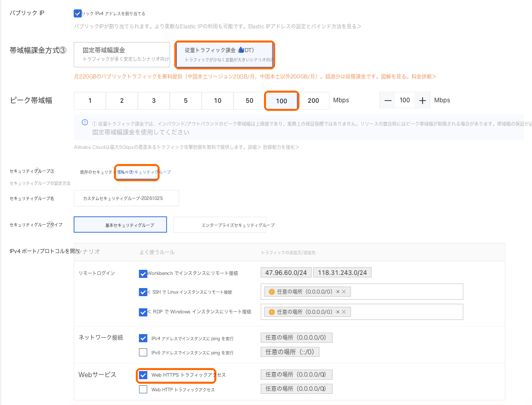The width and height of the screenshot is (532, 405).
Task: Click the よく使うルール column header
Action: coord(157,252)
